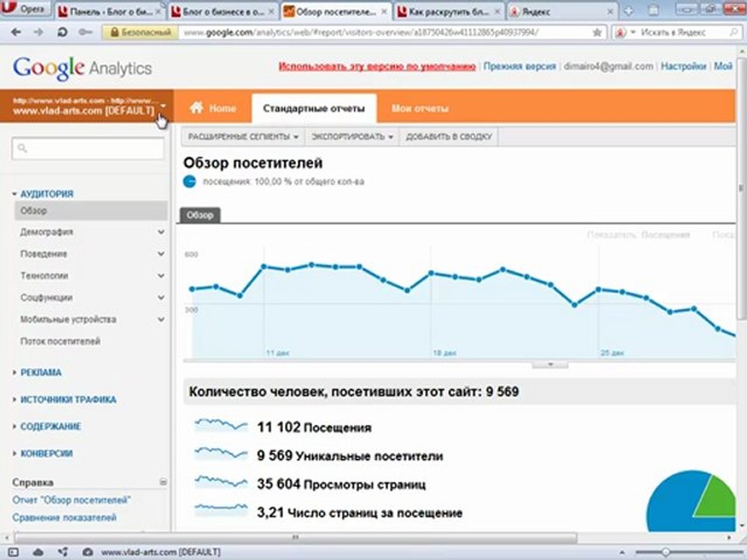
Task: Click the Yandex search magnifier icon
Action: point(734,33)
